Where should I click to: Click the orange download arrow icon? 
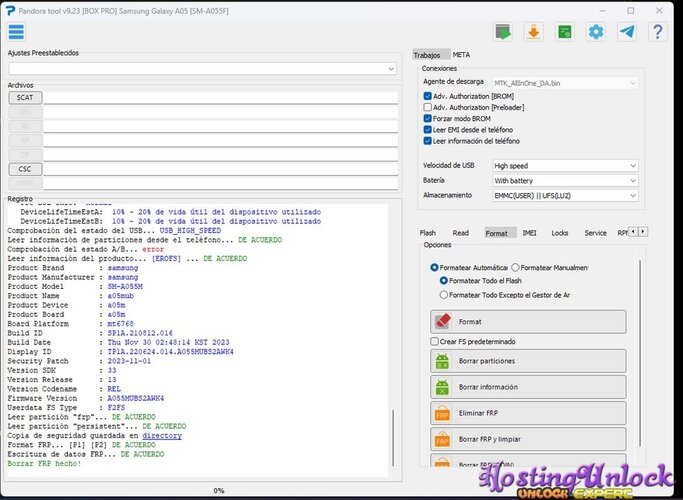tap(534, 32)
